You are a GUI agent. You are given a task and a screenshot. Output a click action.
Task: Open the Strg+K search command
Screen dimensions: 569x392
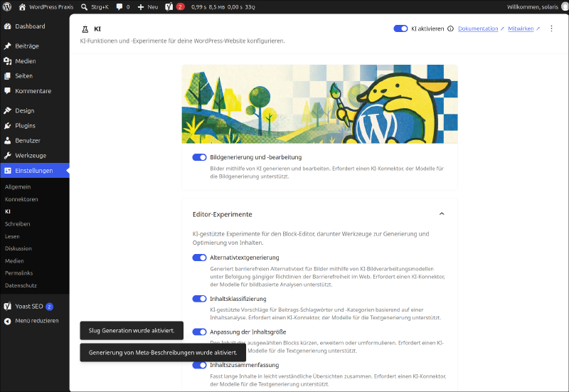[x=95, y=7]
